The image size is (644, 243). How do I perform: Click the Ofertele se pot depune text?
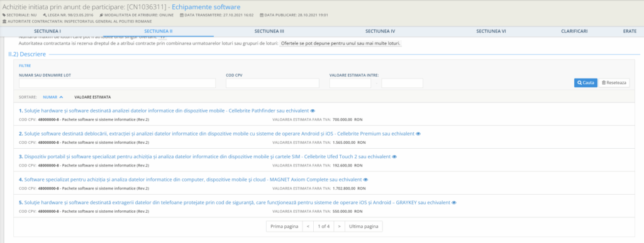point(340,43)
